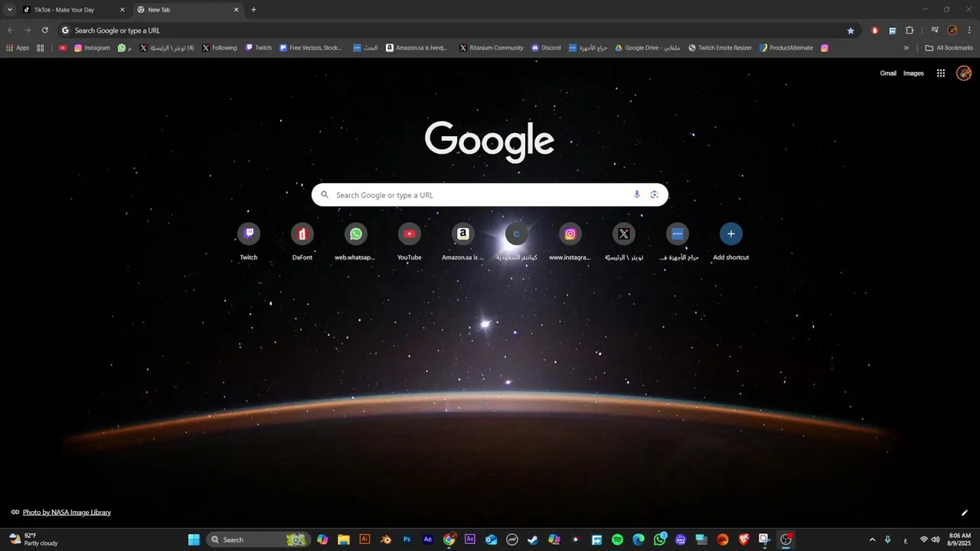The width and height of the screenshot is (980, 551).
Task: Click the address bar
Action: point(459,31)
